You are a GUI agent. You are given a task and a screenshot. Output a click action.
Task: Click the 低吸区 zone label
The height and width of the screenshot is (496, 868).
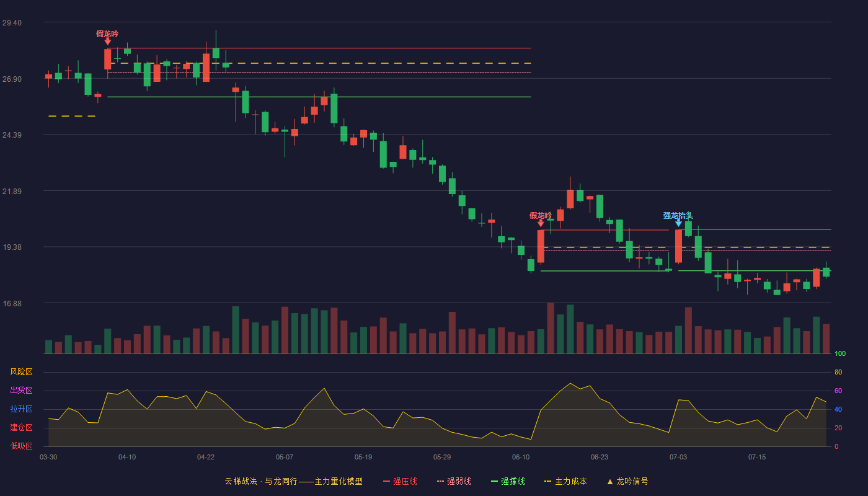(x=21, y=446)
